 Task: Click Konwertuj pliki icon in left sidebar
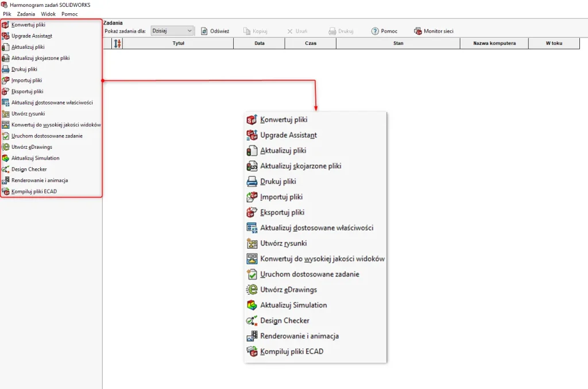[x=5, y=25]
